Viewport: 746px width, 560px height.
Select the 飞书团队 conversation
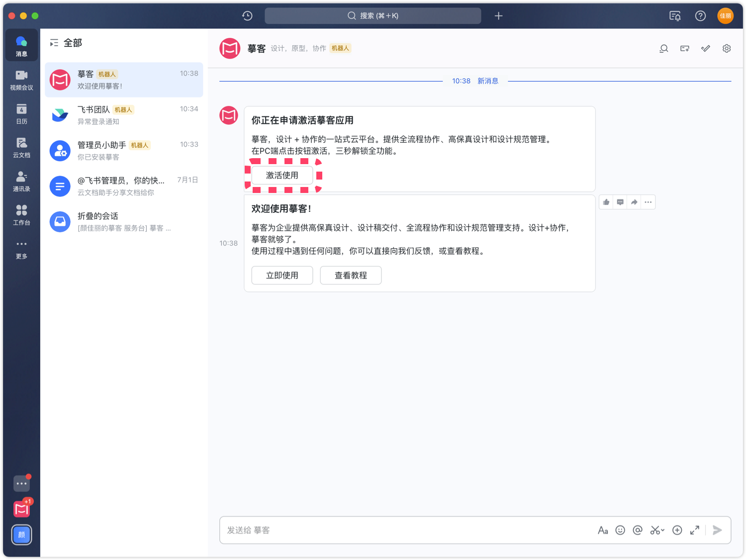[124, 115]
